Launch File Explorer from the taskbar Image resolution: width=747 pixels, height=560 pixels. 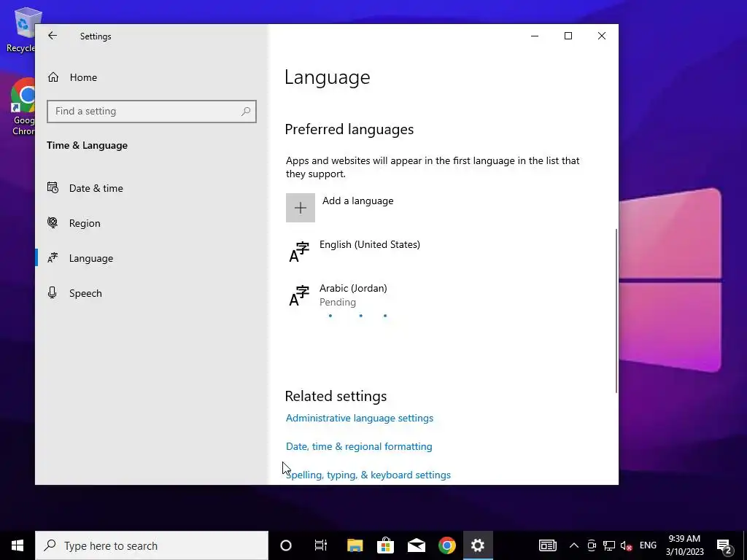coord(355,545)
